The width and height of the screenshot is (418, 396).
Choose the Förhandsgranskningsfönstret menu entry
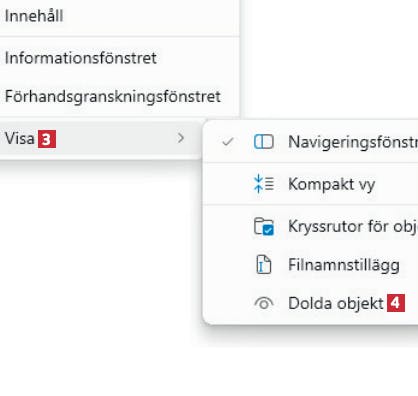point(113,97)
